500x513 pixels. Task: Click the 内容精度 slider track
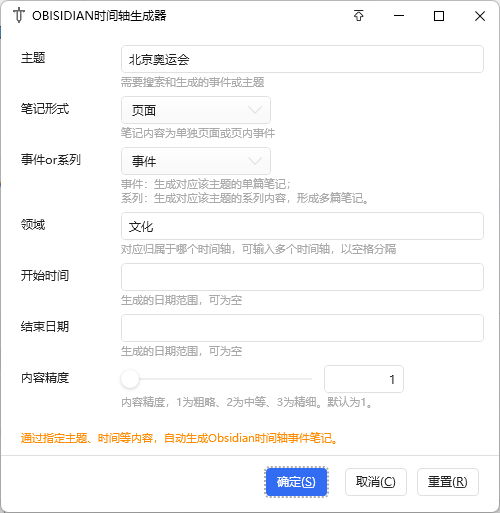[x=217, y=379]
